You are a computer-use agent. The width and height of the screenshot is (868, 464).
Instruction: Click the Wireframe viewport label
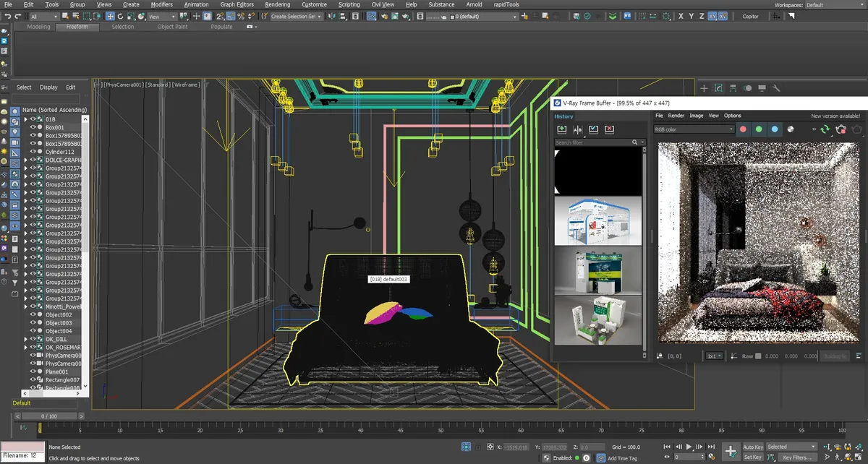(186, 85)
